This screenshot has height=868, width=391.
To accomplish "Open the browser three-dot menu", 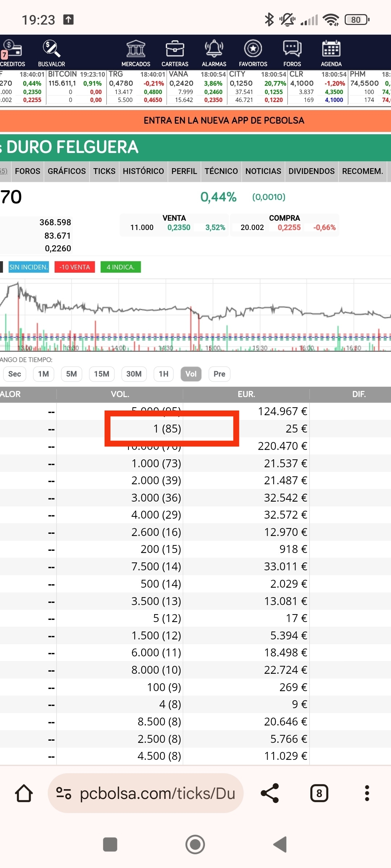I will coord(367,793).
